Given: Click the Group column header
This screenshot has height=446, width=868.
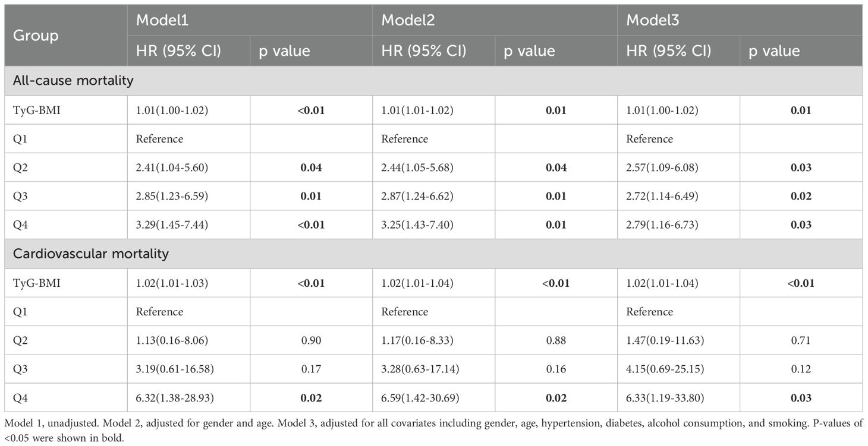Looking at the screenshot, I should coord(37,36).
